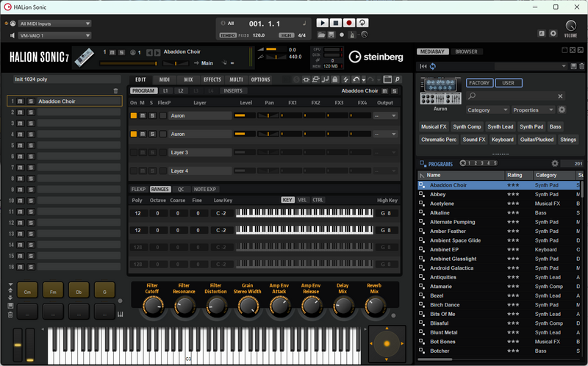The image size is (588, 366).
Task: Click the Undo arrow icon
Action: [356, 79]
